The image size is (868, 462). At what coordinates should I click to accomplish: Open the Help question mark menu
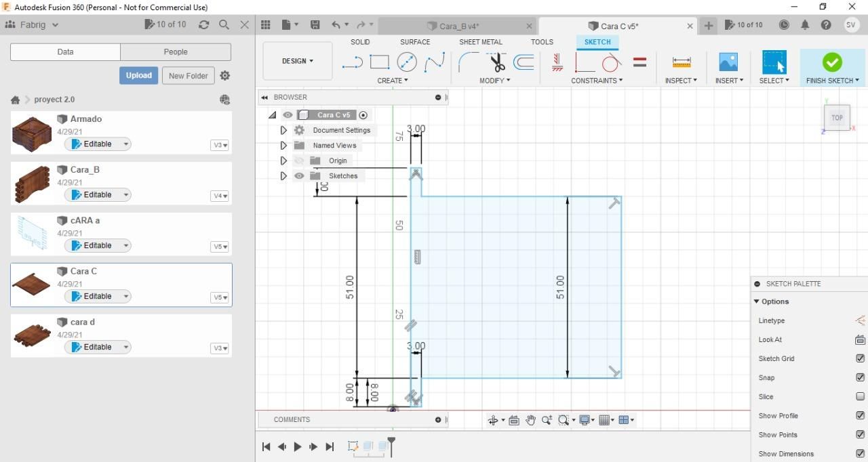pos(826,25)
